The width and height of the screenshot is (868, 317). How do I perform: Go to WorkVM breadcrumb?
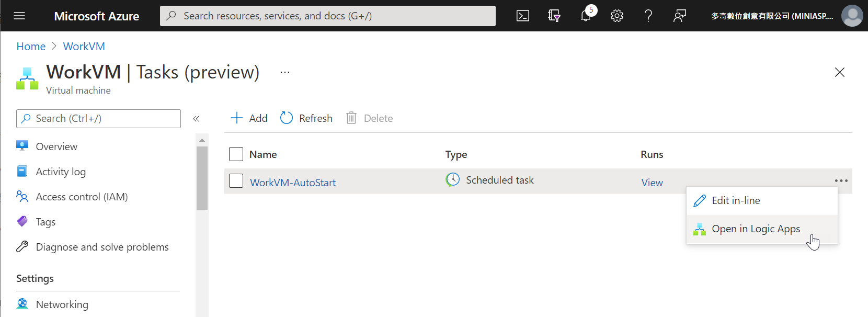click(x=84, y=47)
